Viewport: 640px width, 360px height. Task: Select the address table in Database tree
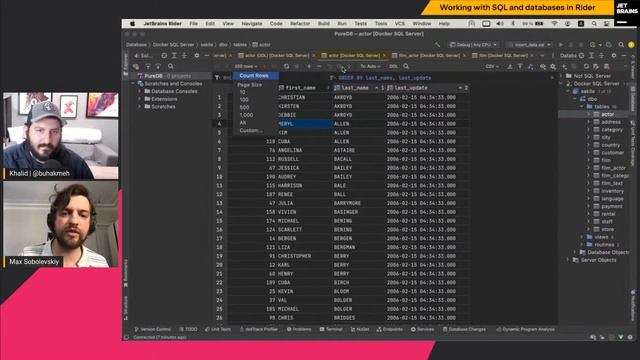click(x=611, y=122)
